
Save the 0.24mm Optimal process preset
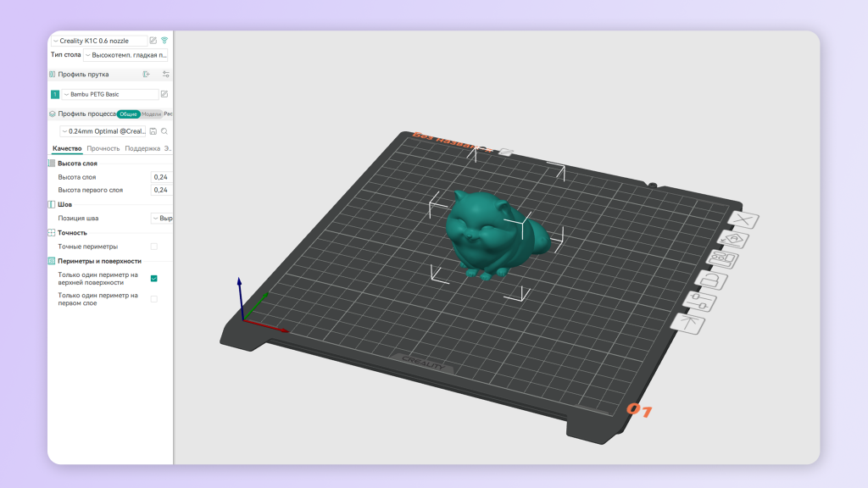point(153,131)
